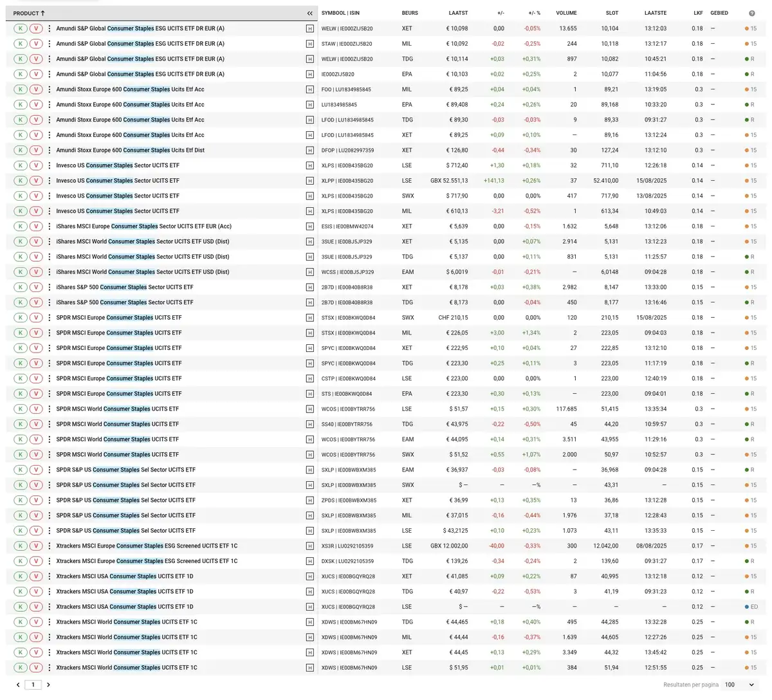Click the H icon for SPDR STSX on SWX
Viewport: 772px width, 700px height.
[x=310, y=318]
